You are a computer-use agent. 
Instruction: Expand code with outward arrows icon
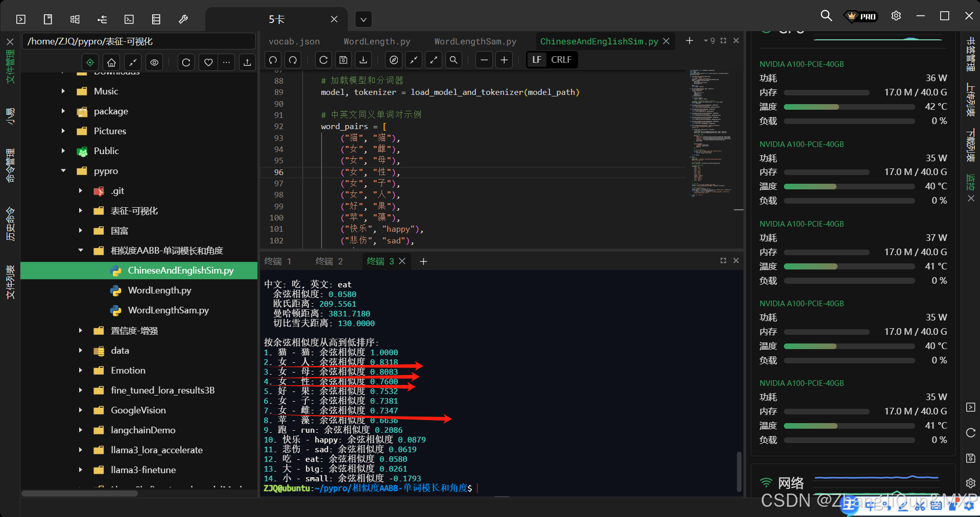434,60
